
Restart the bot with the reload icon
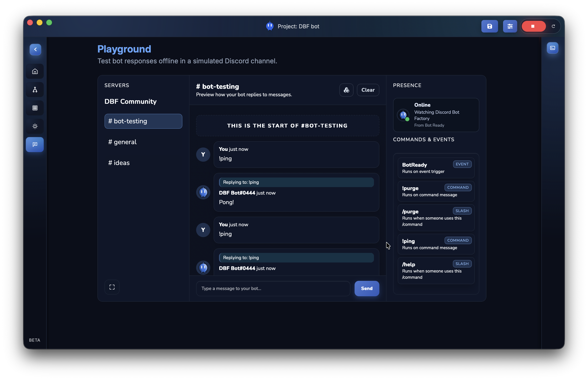554,26
